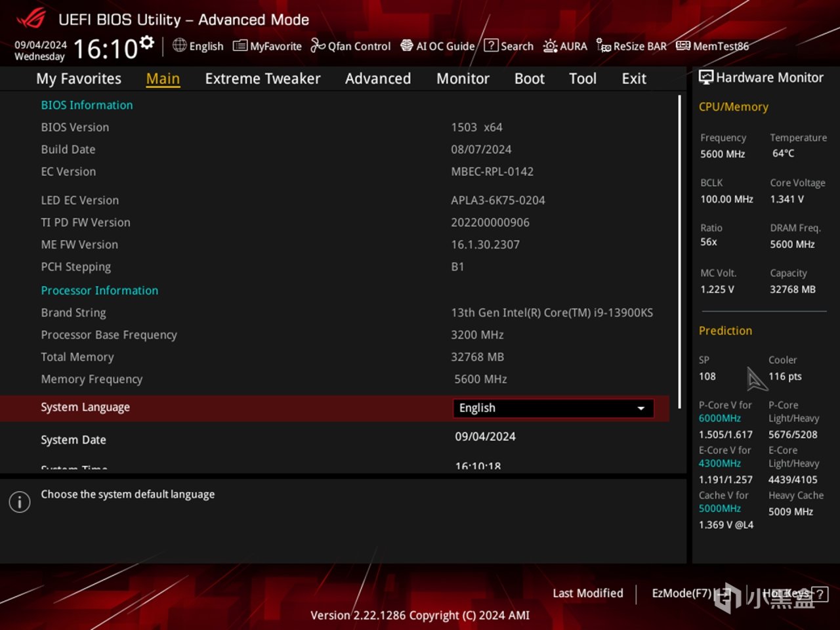This screenshot has width=840, height=630.
Task: Click the value APLA3-6K75-0204
Action: 498,200
